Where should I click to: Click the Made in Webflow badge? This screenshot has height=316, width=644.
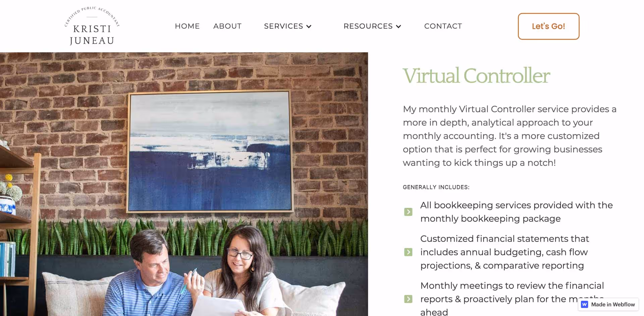point(608,304)
